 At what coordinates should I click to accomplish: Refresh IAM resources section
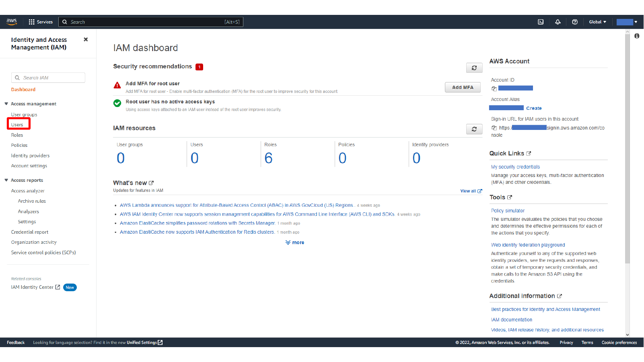tap(474, 129)
